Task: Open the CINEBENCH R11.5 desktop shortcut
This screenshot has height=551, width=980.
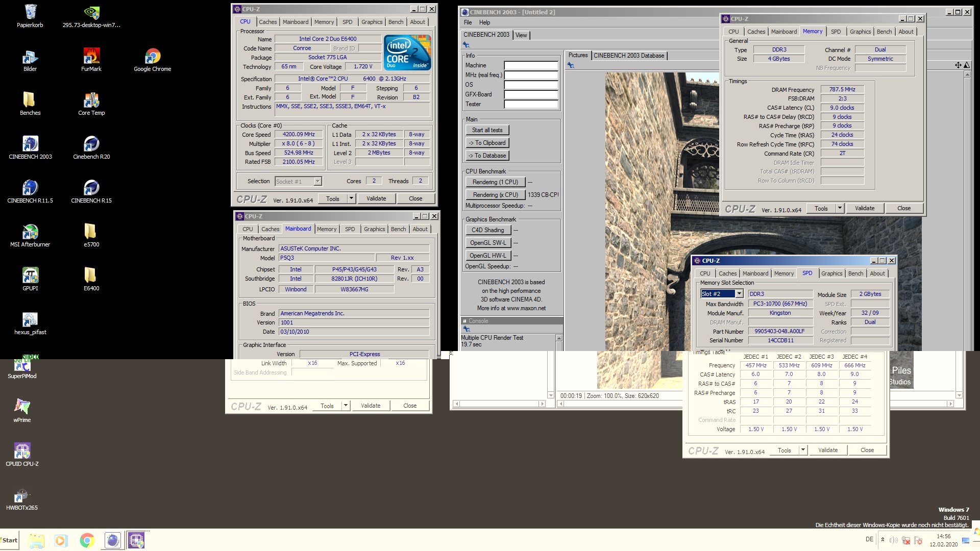Action: click(30, 191)
